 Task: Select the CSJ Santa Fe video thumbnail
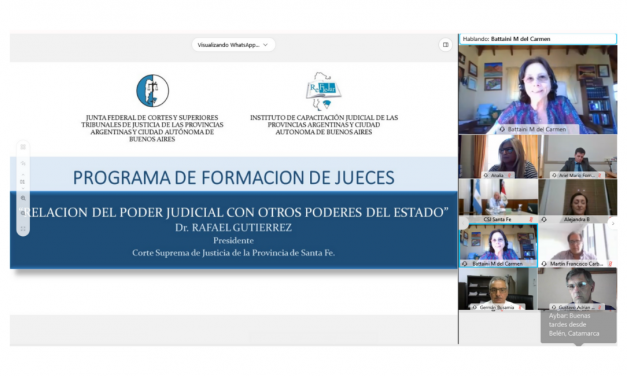499,201
